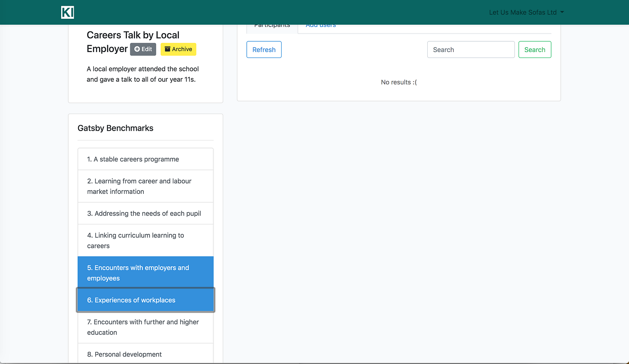This screenshot has width=629, height=364.
Task: Click the green Search button
Action: [535, 50]
